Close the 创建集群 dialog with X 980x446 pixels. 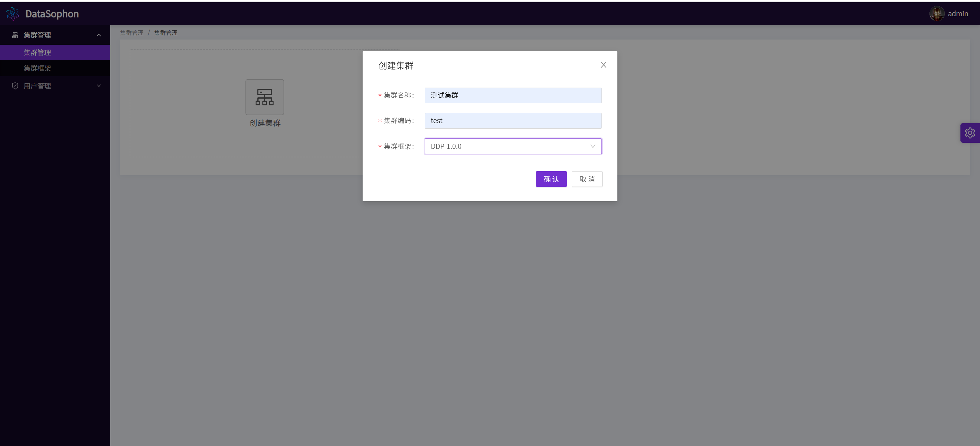(x=603, y=65)
